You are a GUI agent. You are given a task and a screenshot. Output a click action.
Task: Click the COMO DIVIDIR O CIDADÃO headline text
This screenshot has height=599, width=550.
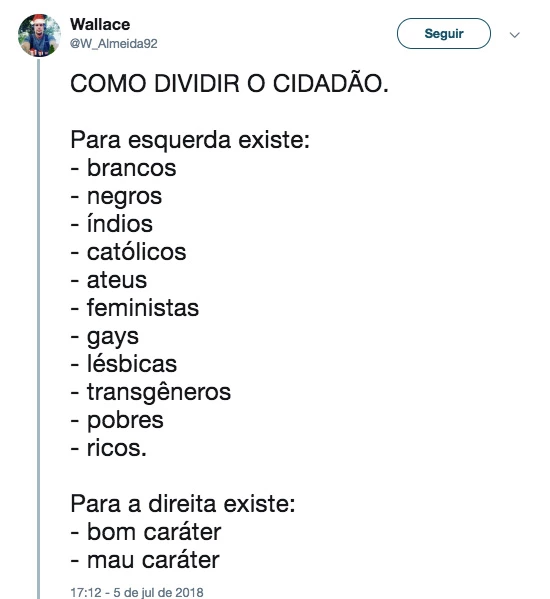pos(229,83)
